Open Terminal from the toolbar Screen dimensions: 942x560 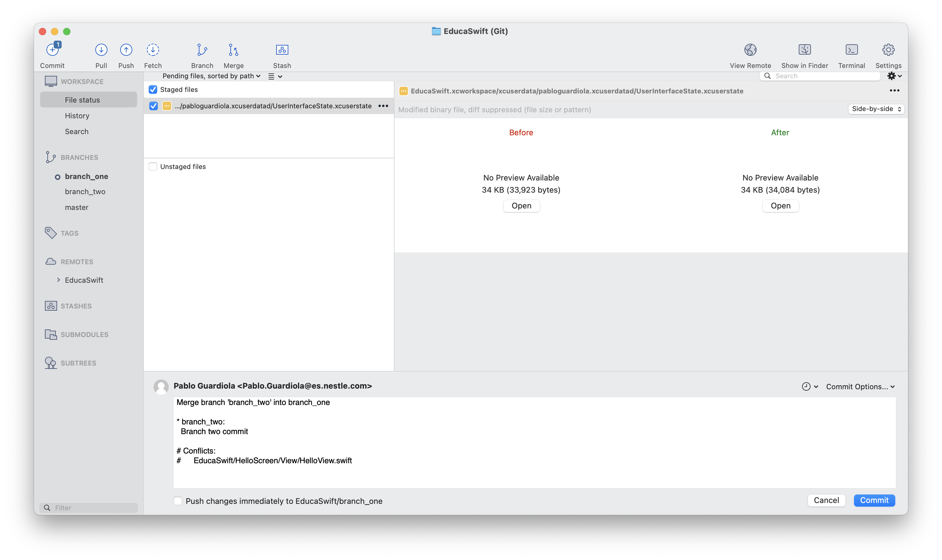pos(852,50)
